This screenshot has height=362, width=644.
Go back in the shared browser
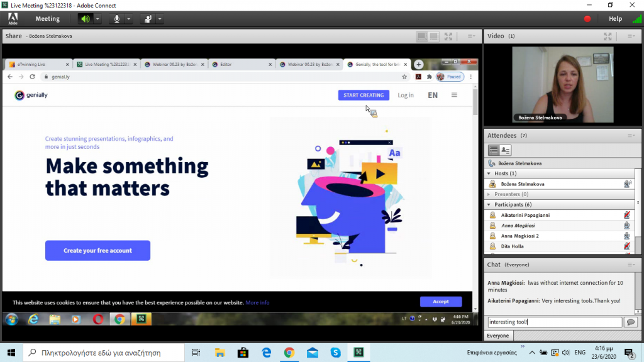point(10,77)
